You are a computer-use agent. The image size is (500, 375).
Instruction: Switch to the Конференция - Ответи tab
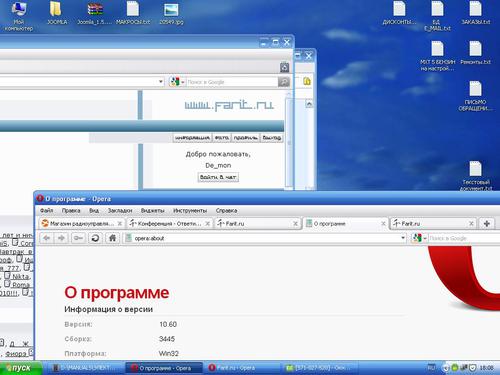coord(170,224)
